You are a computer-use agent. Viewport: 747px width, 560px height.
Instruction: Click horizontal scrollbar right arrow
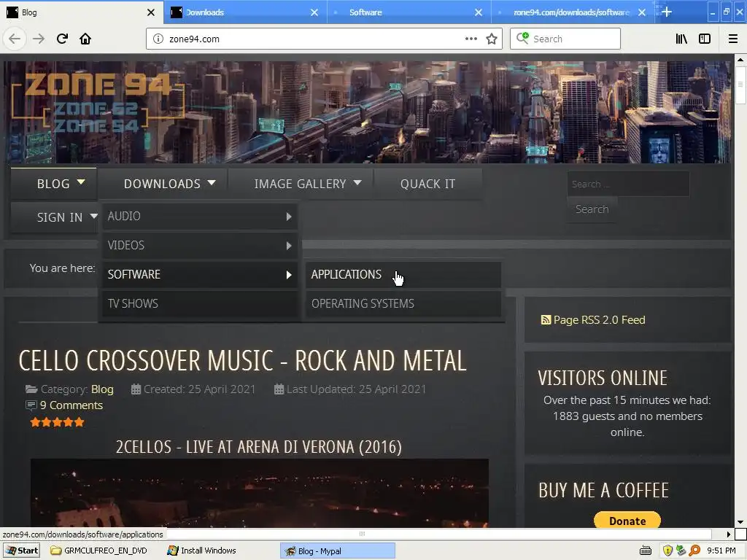point(729,534)
